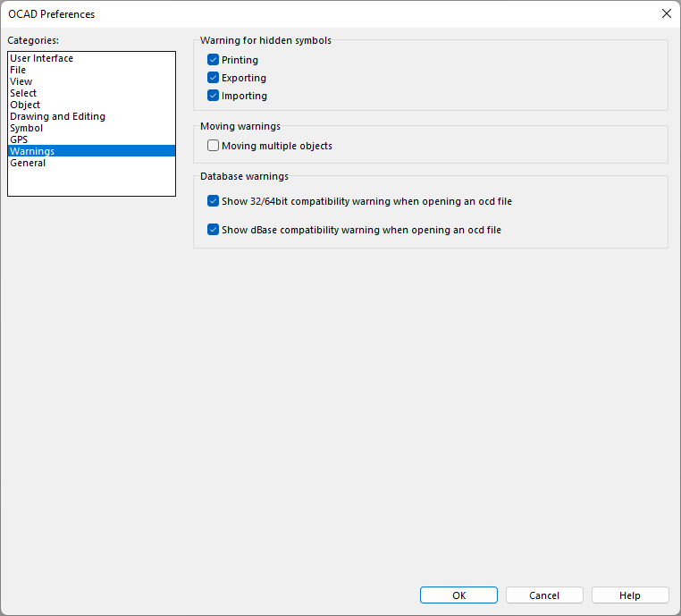
Task: Select the View category
Action: click(92, 81)
